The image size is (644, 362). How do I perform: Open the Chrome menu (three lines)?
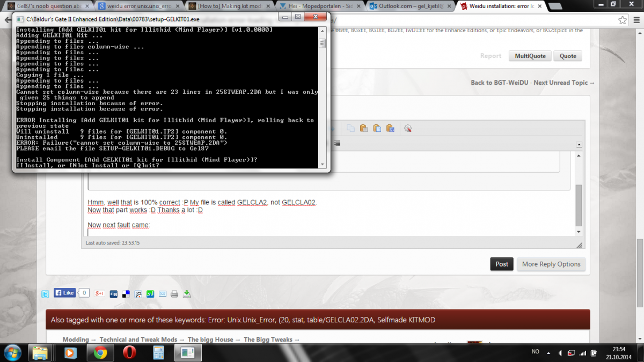click(635, 20)
